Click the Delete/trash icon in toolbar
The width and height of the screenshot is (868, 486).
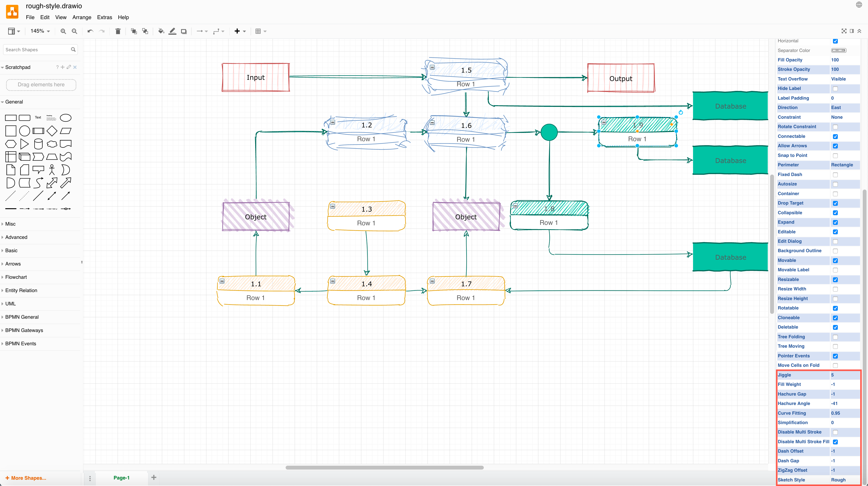(x=117, y=31)
